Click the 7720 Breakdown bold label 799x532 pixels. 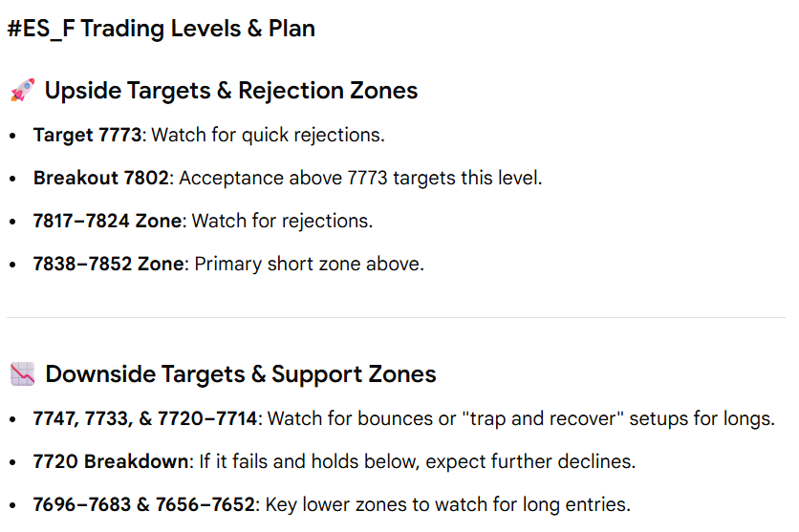[111, 461]
